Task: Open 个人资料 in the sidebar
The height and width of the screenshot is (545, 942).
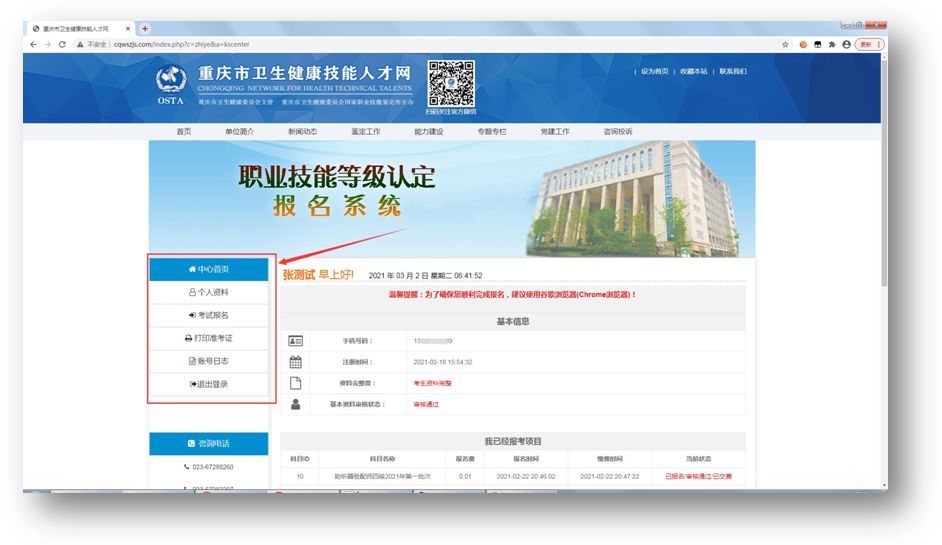Action: coord(209,292)
